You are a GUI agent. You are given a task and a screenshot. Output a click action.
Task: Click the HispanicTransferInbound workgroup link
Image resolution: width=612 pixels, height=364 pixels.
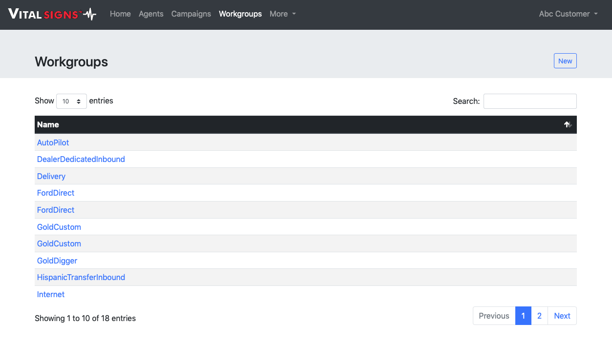[x=81, y=277]
